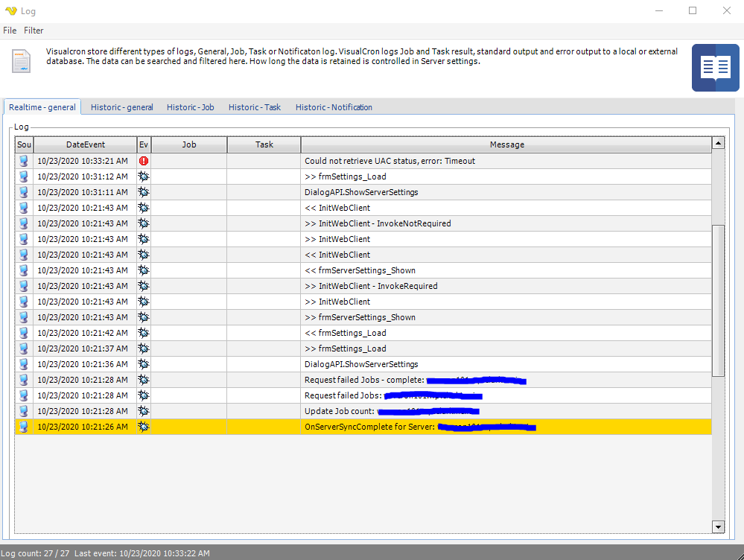
Task: Click scroll down arrow of the log list
Action: coord(718,526)
